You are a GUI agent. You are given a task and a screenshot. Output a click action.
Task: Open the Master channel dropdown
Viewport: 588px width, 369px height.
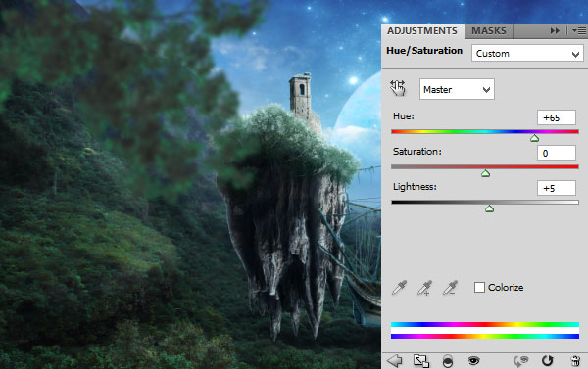pyautogui.click(x=457, y=89)
